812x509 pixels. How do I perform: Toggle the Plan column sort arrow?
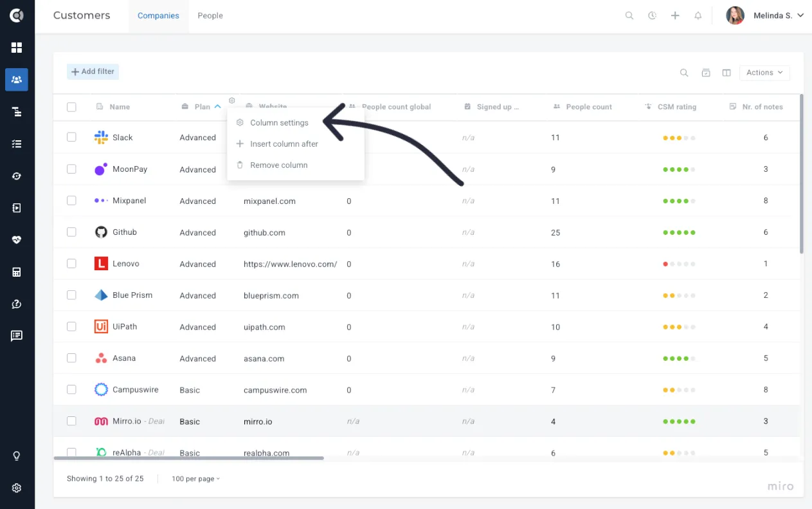click(218, 107)
